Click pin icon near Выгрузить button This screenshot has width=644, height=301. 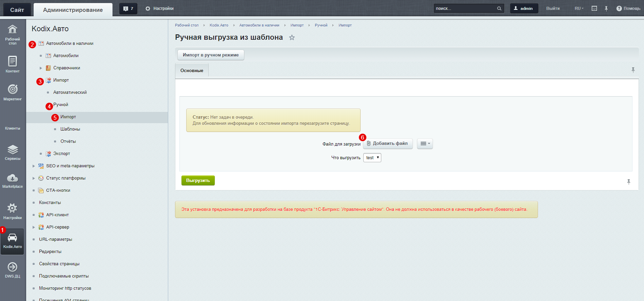point(629,182)
